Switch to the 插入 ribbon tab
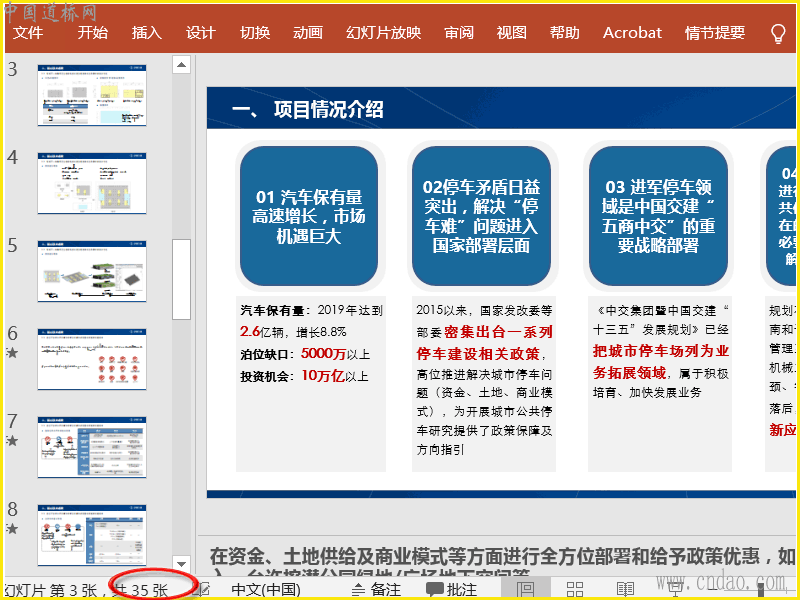This screenshot has width=800, height=600. pos(147,33)
